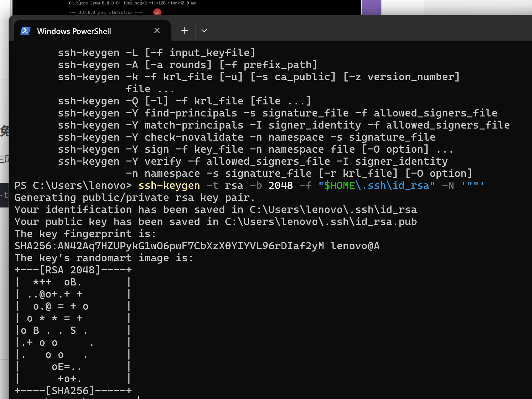Click the 'ssh-keygen -L [-f input_keyfile]' usage line

tap(156, 53)
